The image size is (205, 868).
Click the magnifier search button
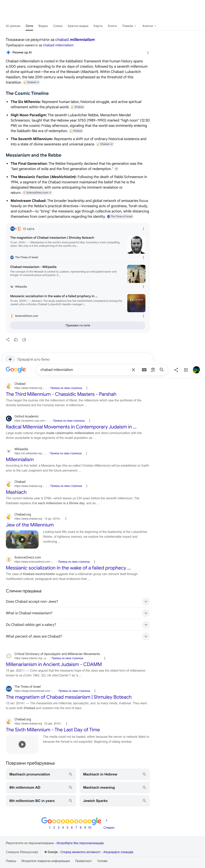[161, 370]
